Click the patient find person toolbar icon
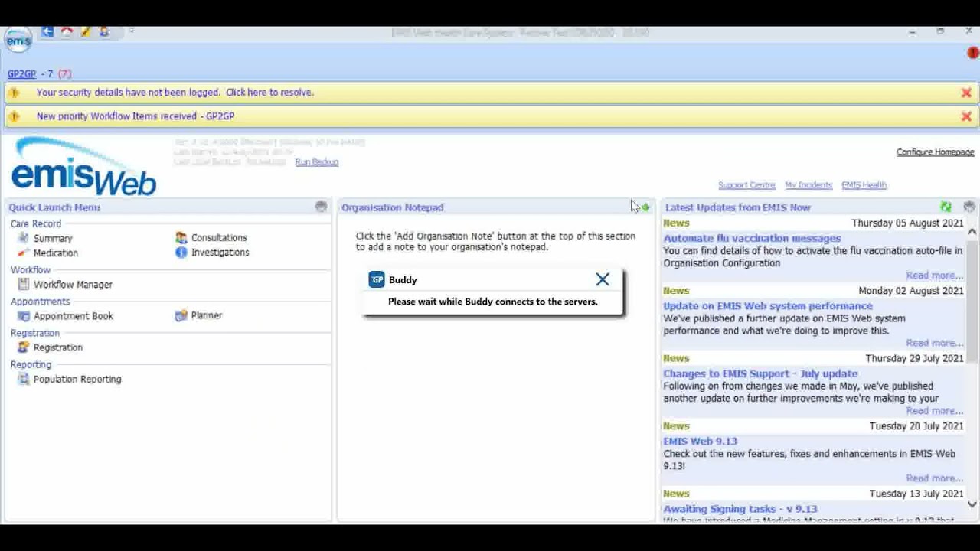 pyautogui.click(x=105, y=31)
